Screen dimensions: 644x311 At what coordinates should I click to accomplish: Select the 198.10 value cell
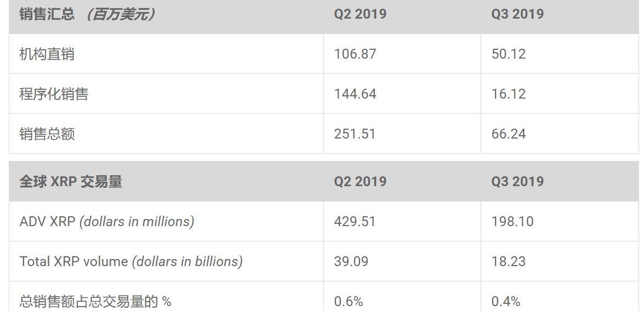point(512,222)
